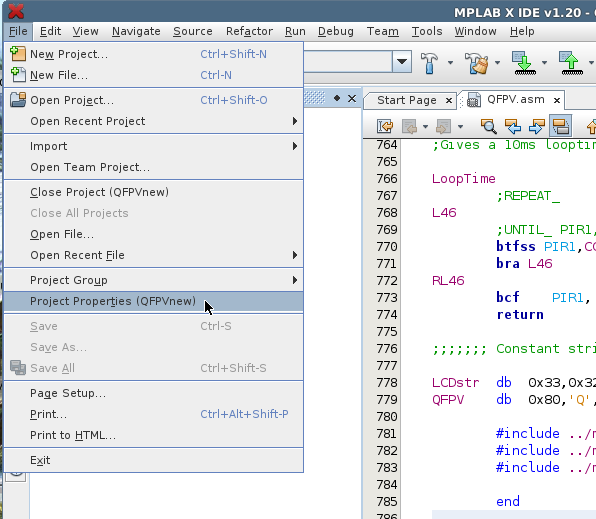Click the Find Selection magnifier icon
Viewport: 596px width, 519px height.
point(488,126)
